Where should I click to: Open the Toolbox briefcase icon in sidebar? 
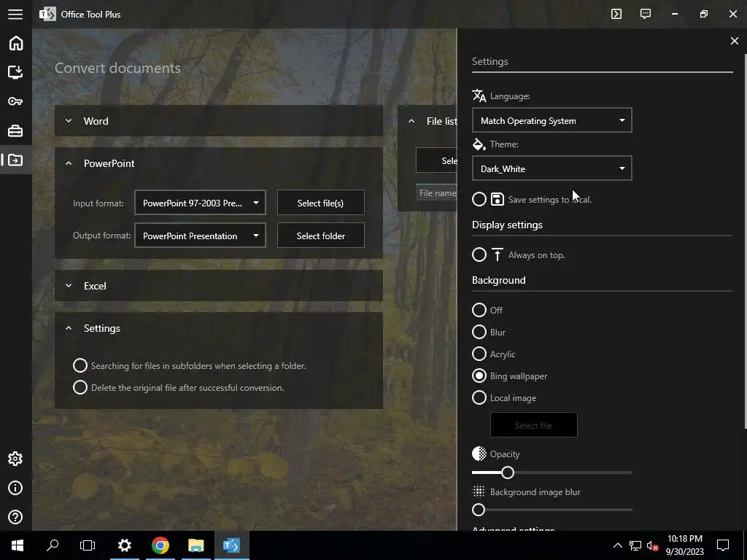(x=16, y=131)
